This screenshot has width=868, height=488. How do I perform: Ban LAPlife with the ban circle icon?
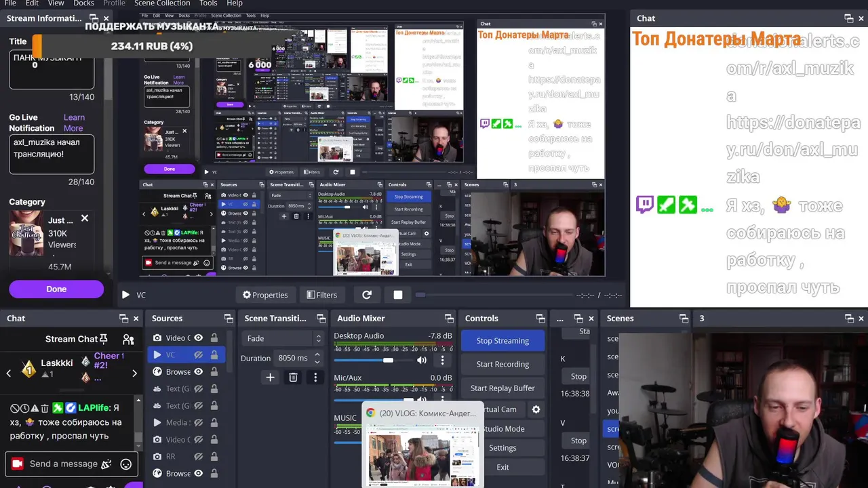pos(14,408)
